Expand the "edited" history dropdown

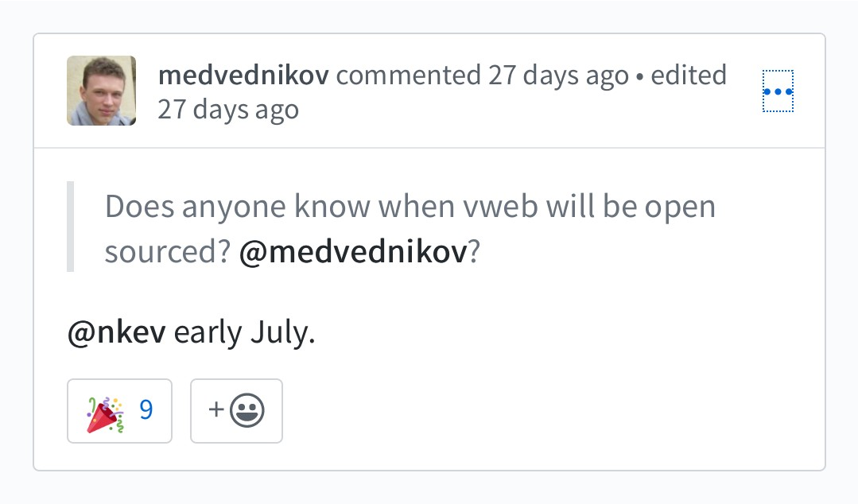689,76
